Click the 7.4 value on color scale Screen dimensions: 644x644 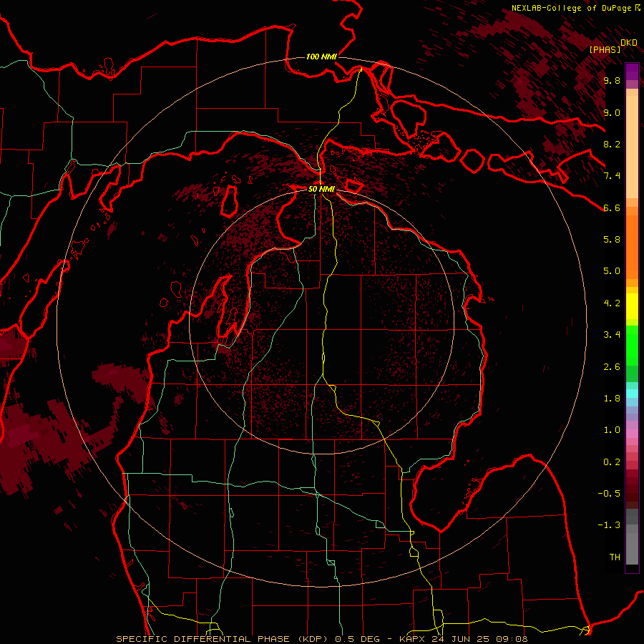(612, 176)
